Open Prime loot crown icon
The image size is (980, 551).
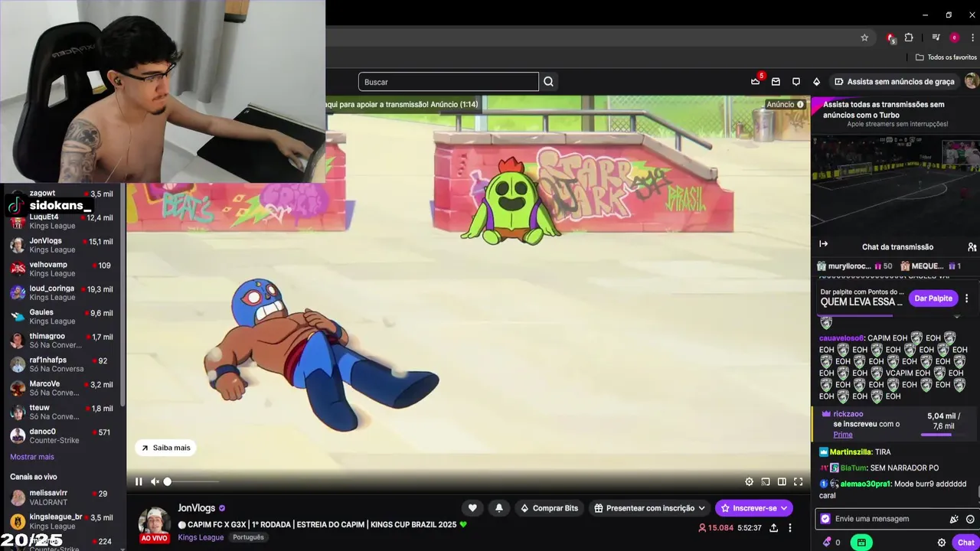click(756, 81)
